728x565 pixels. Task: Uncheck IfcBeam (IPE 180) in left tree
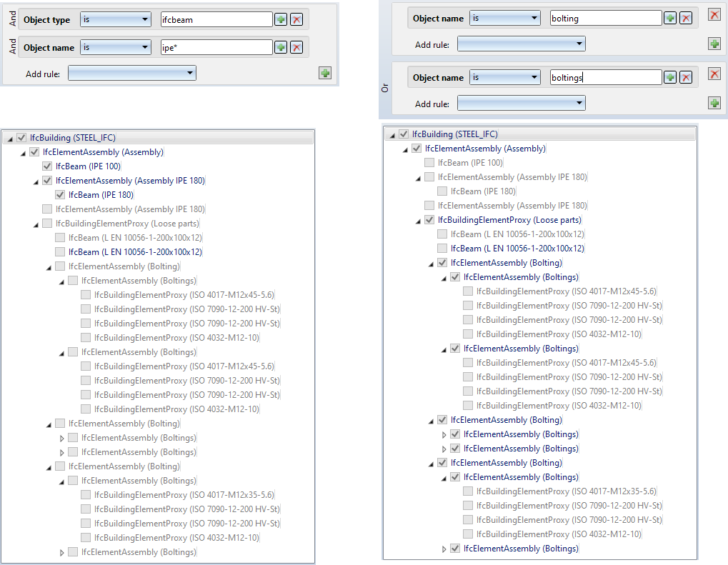tap(60, 194)
